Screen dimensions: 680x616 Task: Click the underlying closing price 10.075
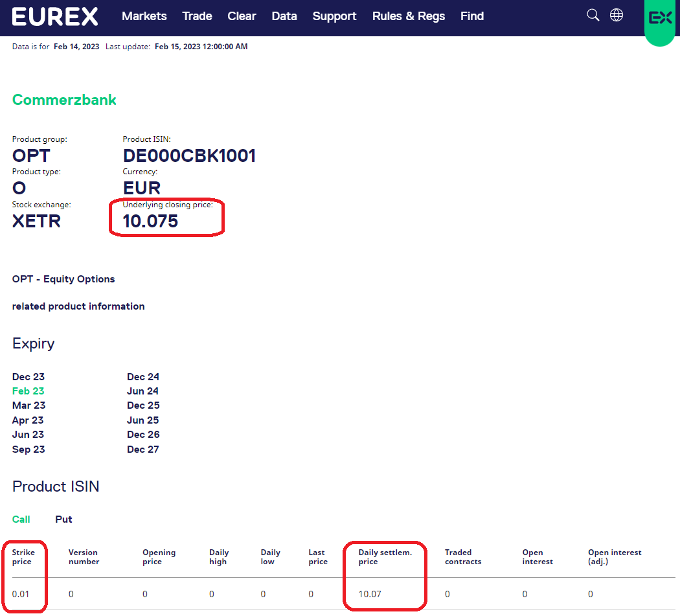pos(150,221)
